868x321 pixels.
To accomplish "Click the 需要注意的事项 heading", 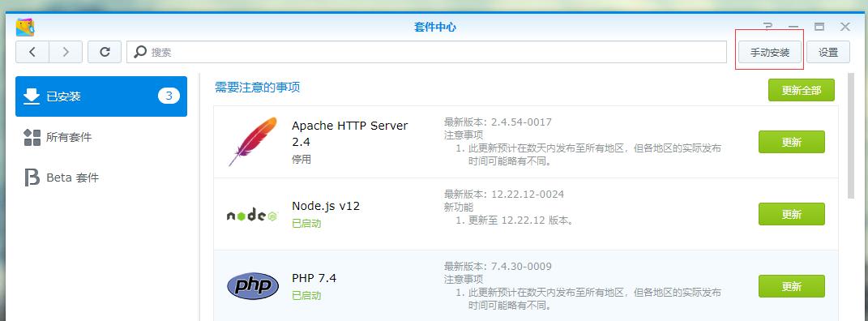I will click(258, 87).
